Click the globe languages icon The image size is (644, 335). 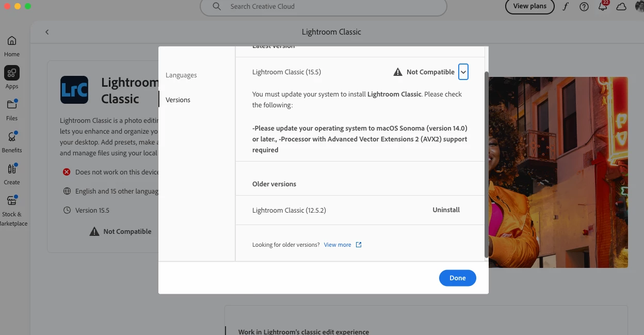(x=67, y=191)
